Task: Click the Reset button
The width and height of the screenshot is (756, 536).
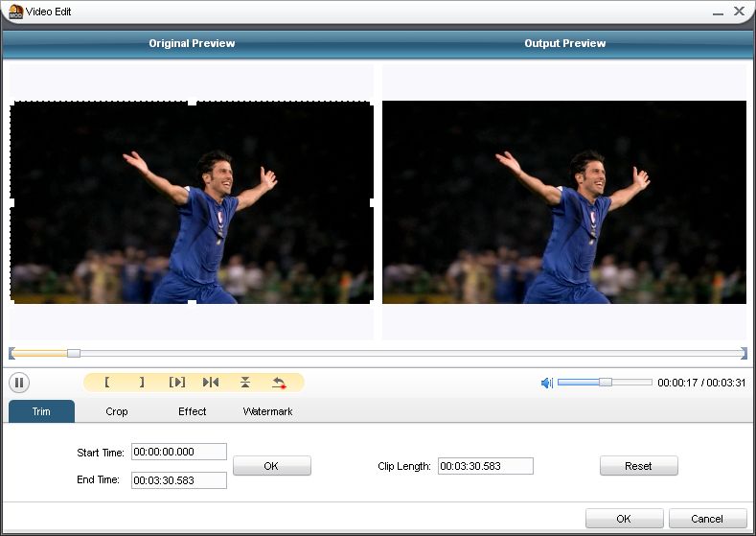Action: pos(639,466)
